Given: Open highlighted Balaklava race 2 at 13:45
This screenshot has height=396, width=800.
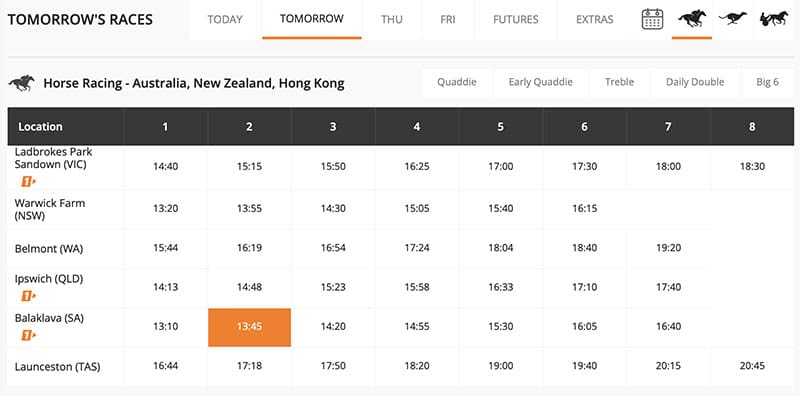Looking at the screenshot, I should 249,327.
